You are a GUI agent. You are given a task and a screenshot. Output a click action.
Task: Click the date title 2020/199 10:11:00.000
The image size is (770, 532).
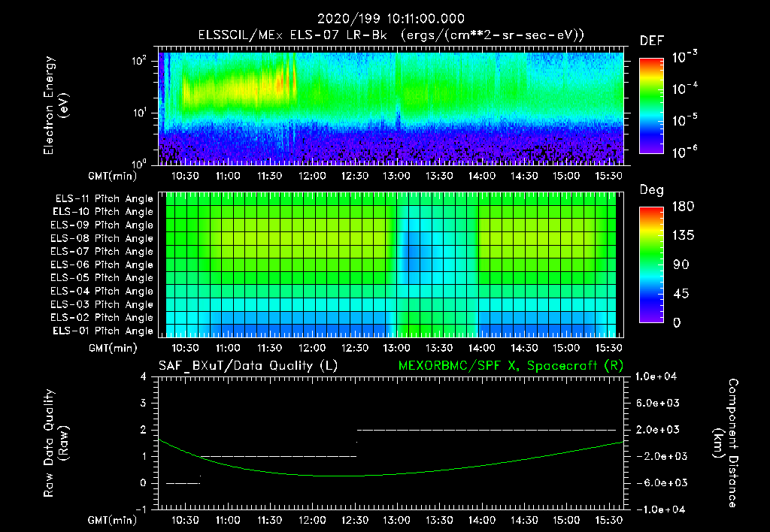coord(391,19)
